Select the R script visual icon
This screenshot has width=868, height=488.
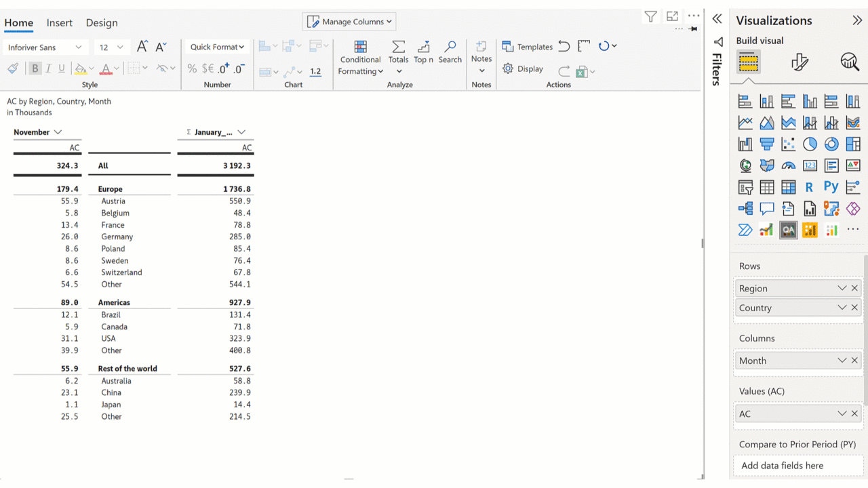click(x=810, y=187)
